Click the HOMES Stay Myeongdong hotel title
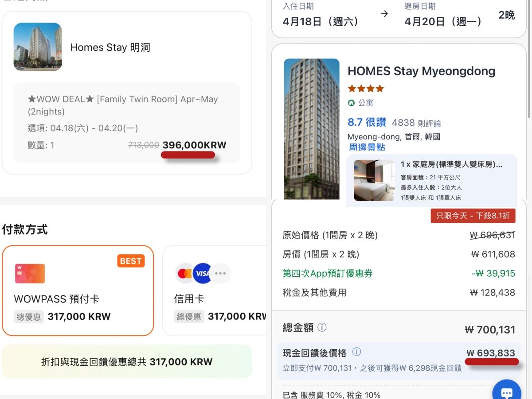 pos(421,71)
